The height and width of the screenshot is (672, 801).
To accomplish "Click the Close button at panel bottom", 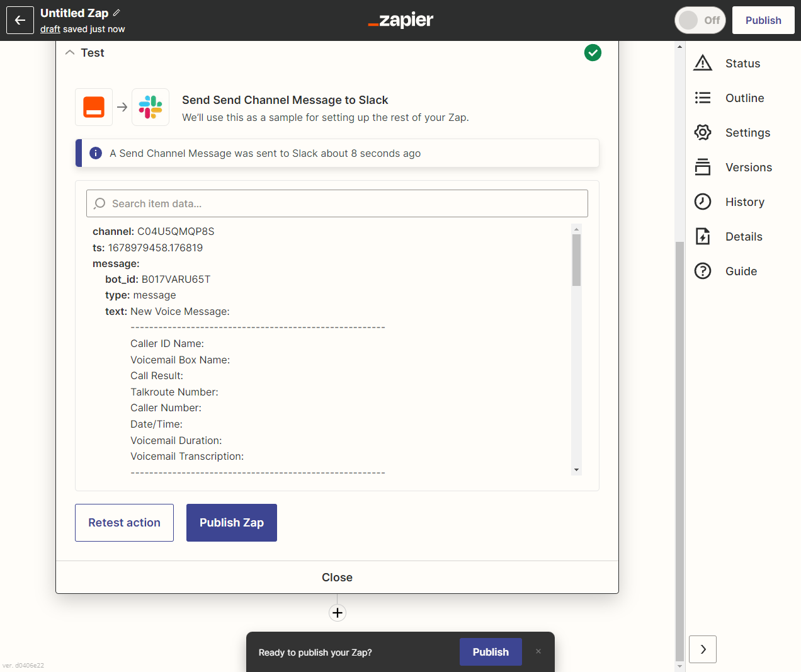I will (x=337, y=578).
